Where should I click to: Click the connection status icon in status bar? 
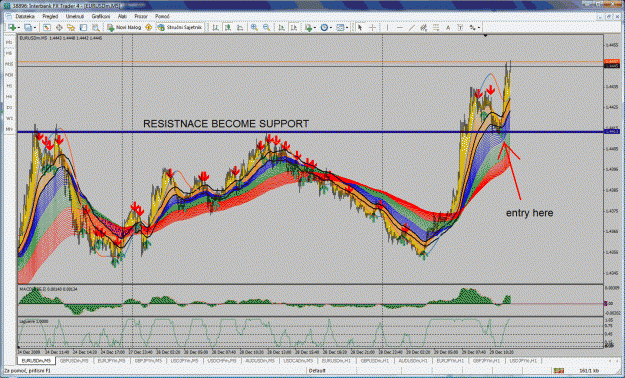click(x=559, y=371)
